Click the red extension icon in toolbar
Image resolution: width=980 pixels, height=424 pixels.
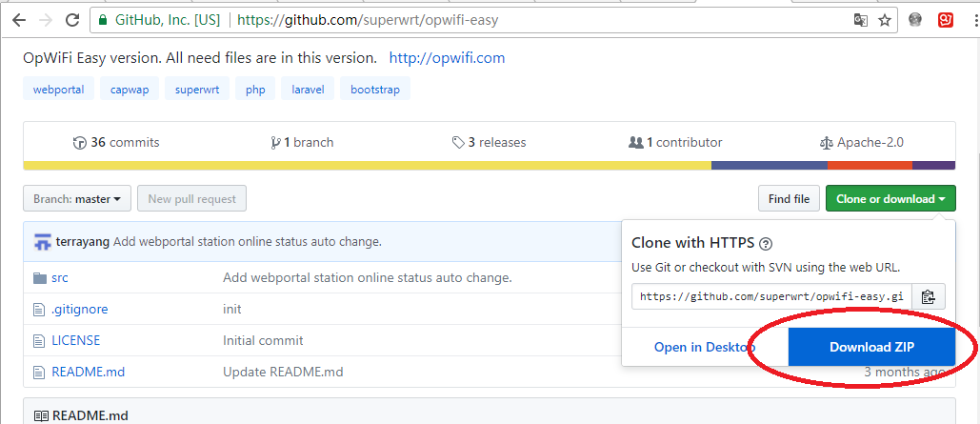click(x=945, y=20)
